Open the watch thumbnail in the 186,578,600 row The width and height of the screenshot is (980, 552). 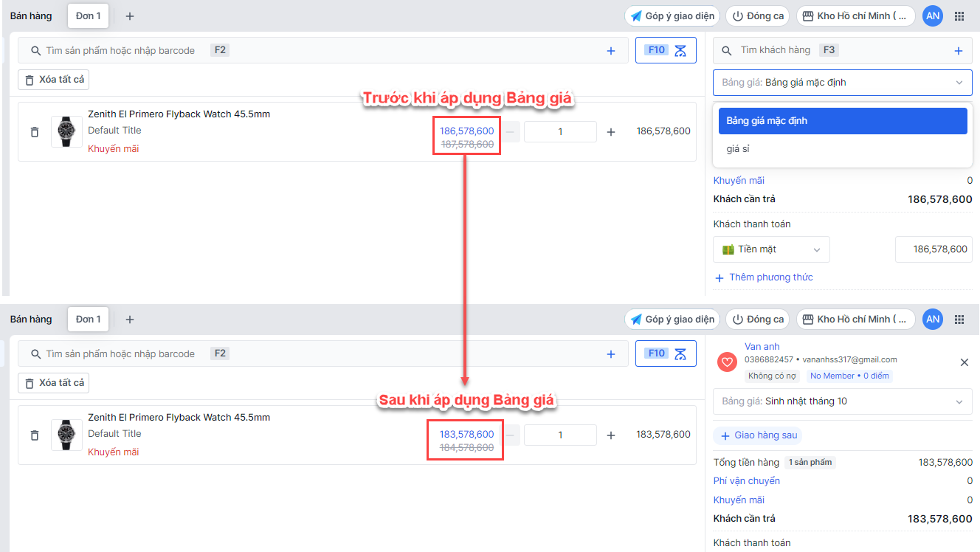pyautogui.click(x=66, y=132)
